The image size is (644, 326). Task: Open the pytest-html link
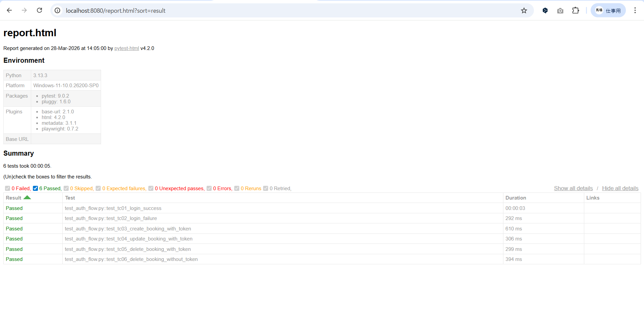coord(127,48)
